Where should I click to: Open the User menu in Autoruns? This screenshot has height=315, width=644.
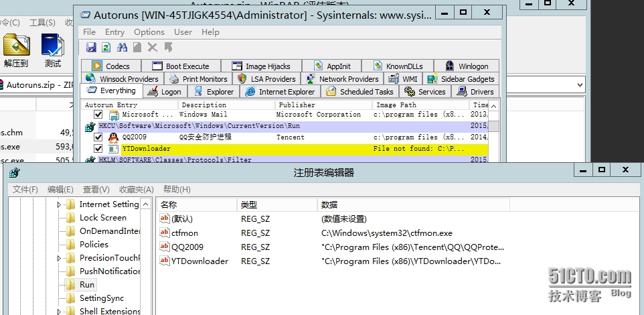point(183,32)
